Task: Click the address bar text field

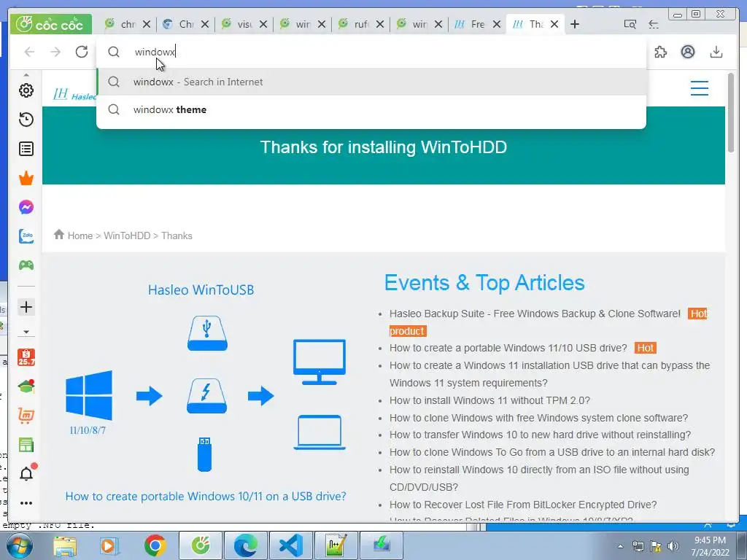Action: point(371,52)
